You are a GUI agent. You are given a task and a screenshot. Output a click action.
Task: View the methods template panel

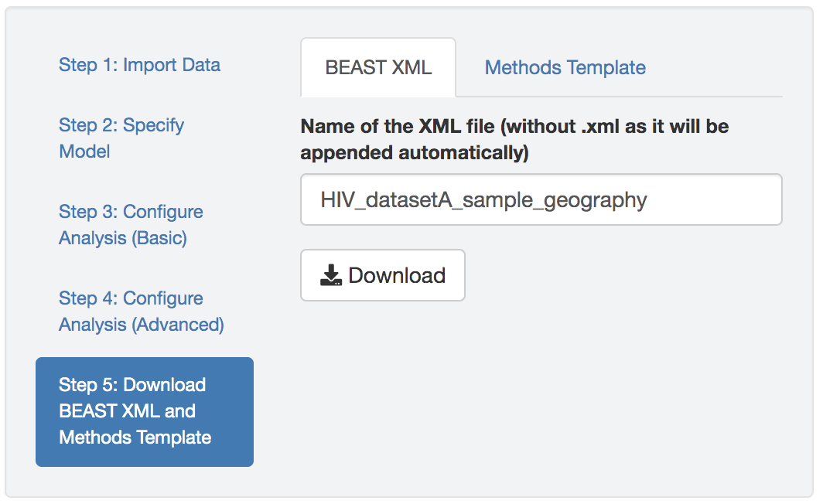point(565,67)
